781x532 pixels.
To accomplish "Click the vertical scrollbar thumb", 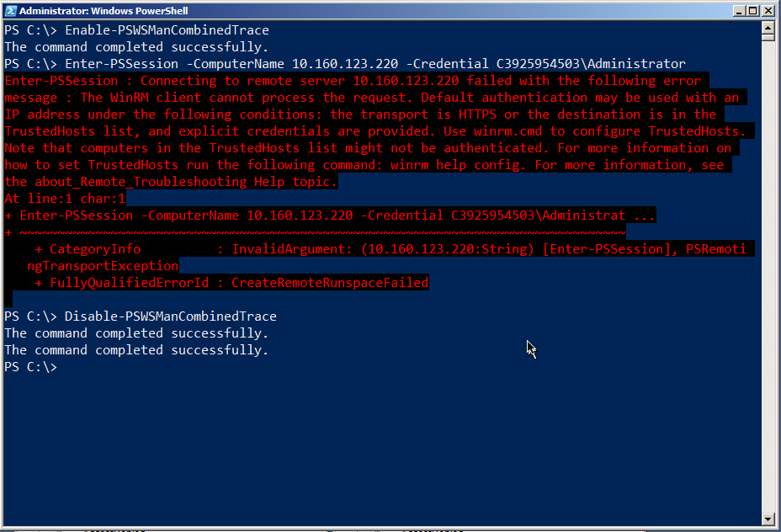I will [x=768, y=37].
